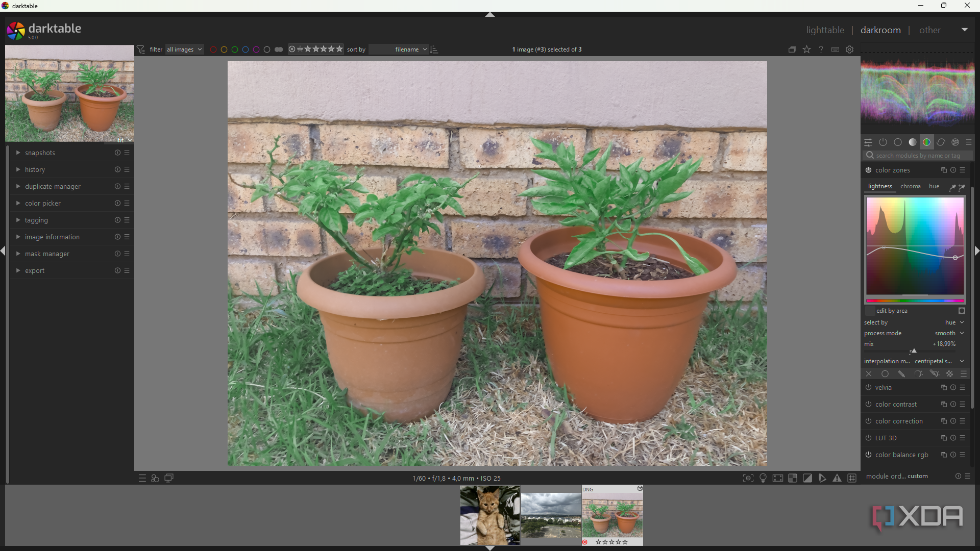Enable the color correction module

868,421
